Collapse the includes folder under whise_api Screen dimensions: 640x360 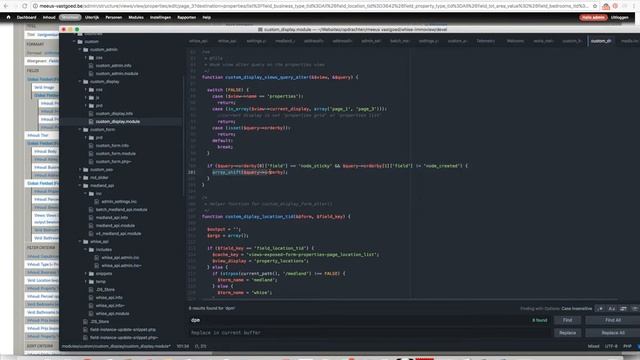click(x=86, y=249)
